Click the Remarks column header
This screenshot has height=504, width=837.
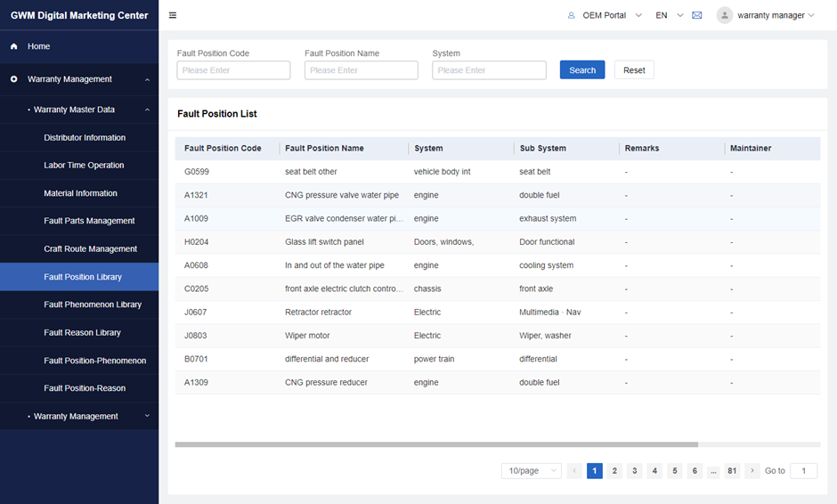coord(642,149)
